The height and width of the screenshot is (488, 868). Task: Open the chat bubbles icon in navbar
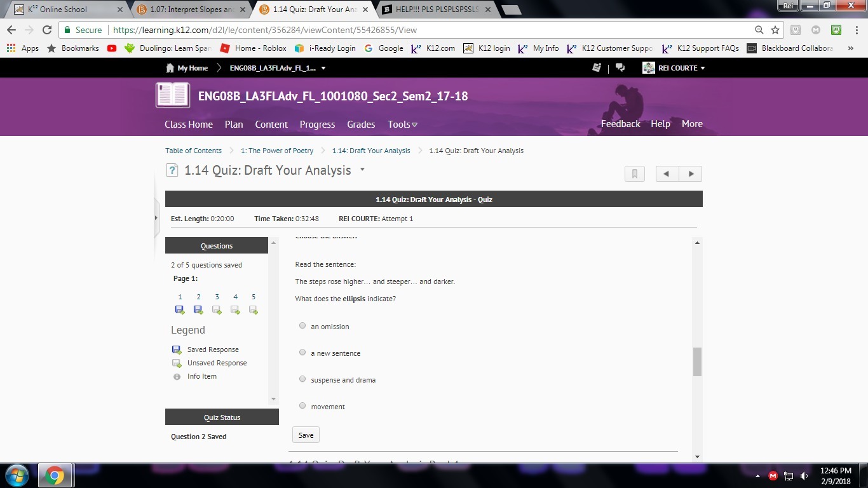tap(620, 68)
